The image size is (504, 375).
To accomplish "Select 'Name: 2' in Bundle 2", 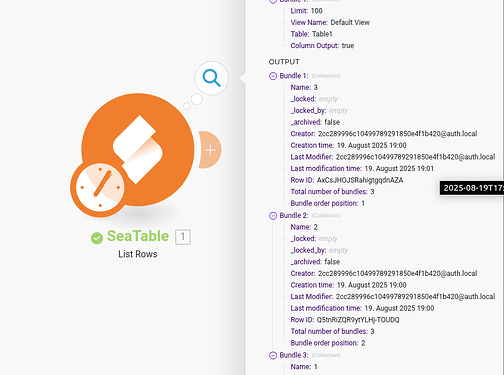I will tap(304, 227).
